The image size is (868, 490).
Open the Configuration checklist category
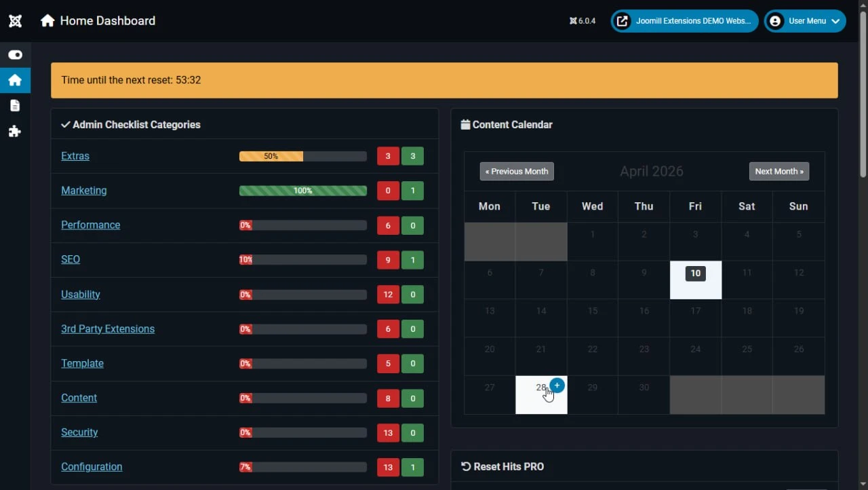(92, 467)
